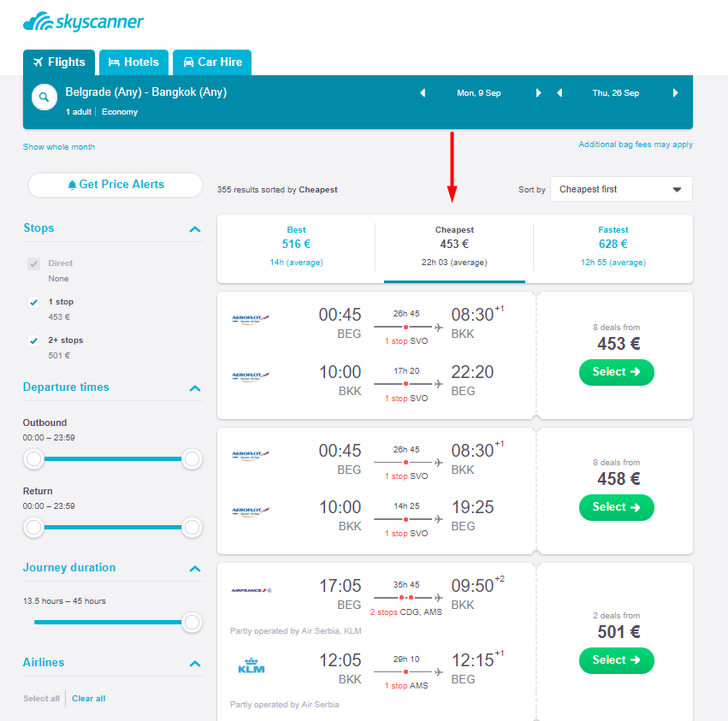Select the 453 € deal
The width and height of the screenshot is (728, 721).
[617, 372]
